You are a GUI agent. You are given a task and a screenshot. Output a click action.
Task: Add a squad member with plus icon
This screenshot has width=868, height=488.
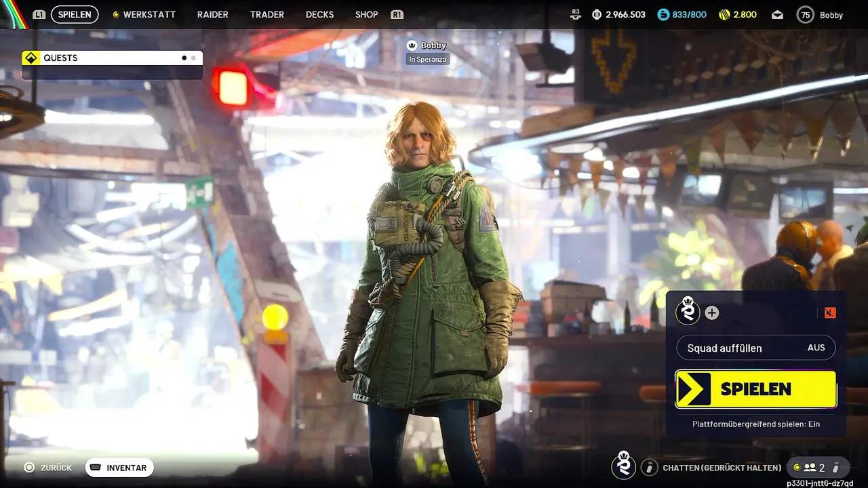tap(711, 312)
